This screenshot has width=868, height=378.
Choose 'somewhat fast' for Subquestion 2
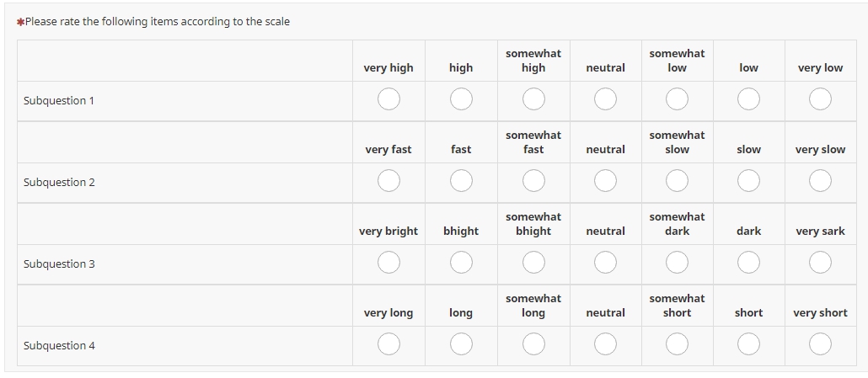click(x=533, y=181)
